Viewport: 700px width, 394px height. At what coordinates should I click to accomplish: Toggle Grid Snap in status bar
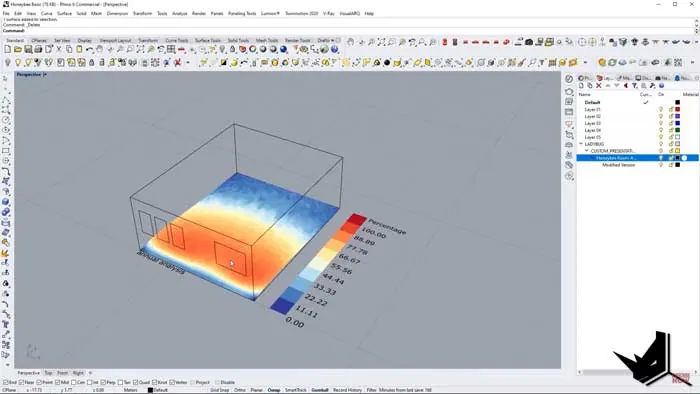click(x=220, y=390)
